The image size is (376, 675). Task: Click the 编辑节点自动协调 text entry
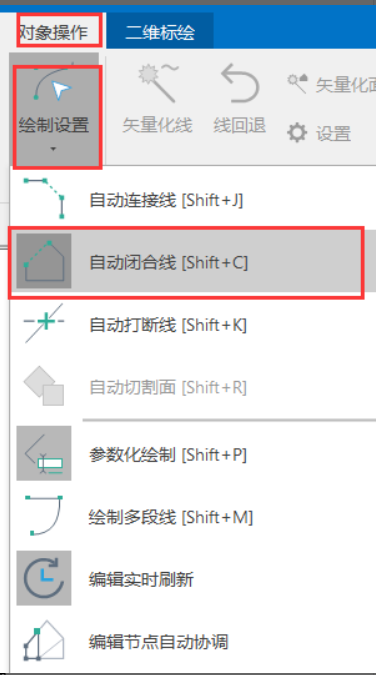[158, 641]
